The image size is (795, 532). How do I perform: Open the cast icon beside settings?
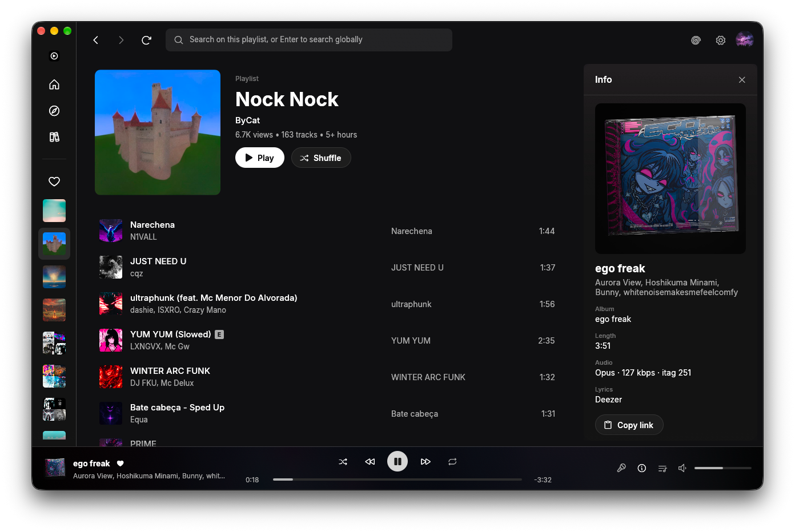click(x=696, y=40)
